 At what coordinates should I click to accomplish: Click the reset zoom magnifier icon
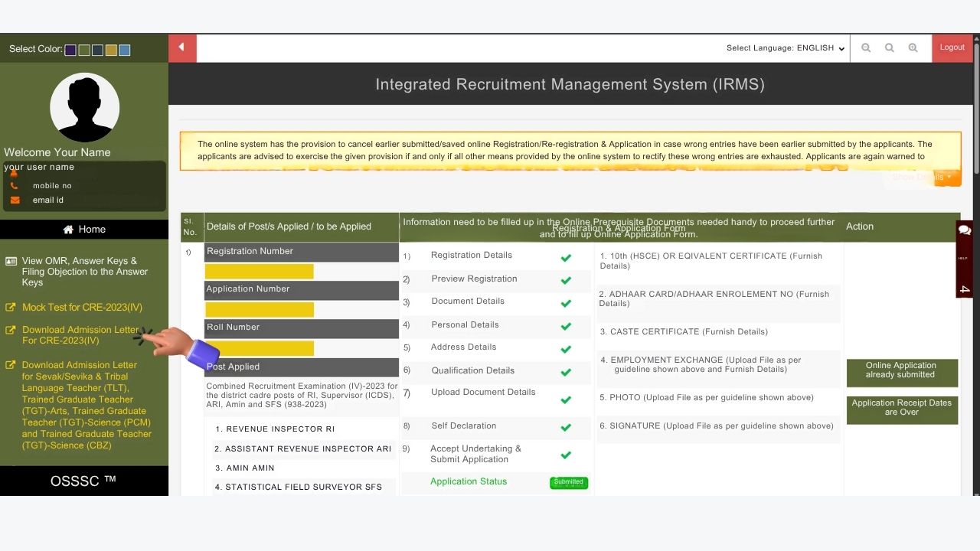pyautogui.click(x=890, y=47)
